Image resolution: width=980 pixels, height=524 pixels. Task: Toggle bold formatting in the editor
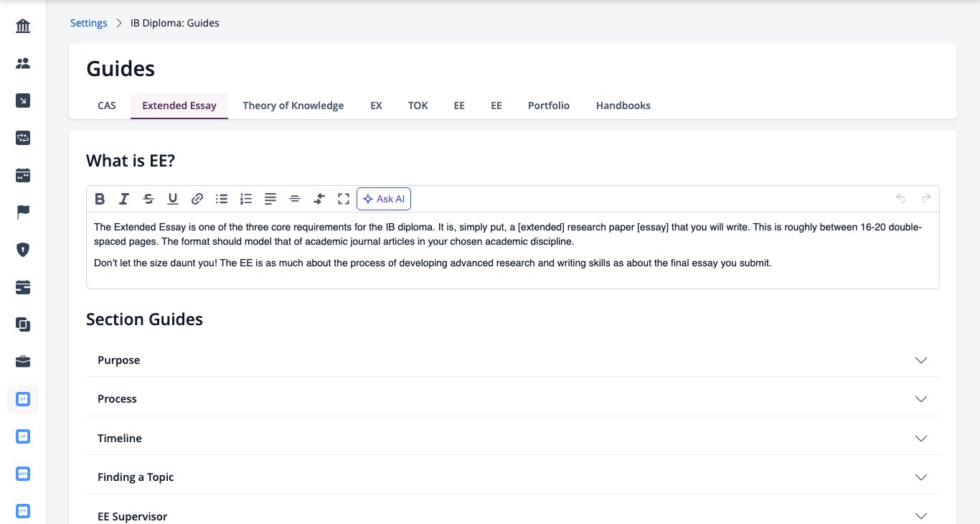(100, 199)
